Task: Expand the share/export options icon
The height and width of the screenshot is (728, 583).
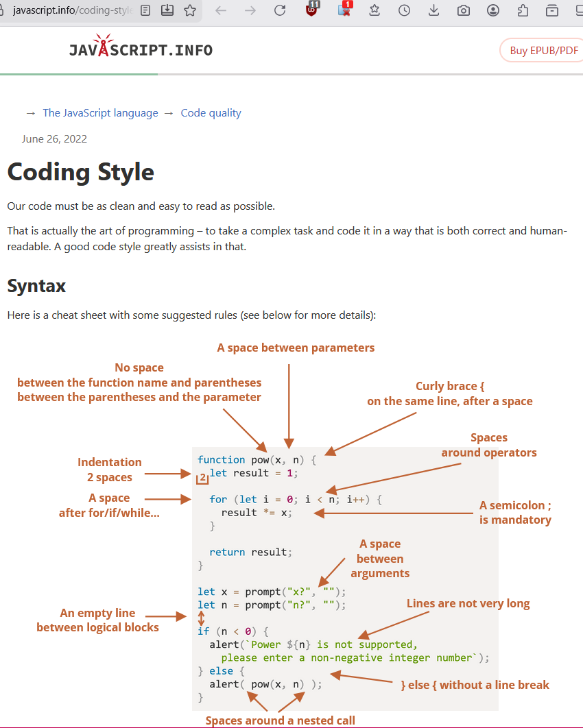Action: point(522,11)
